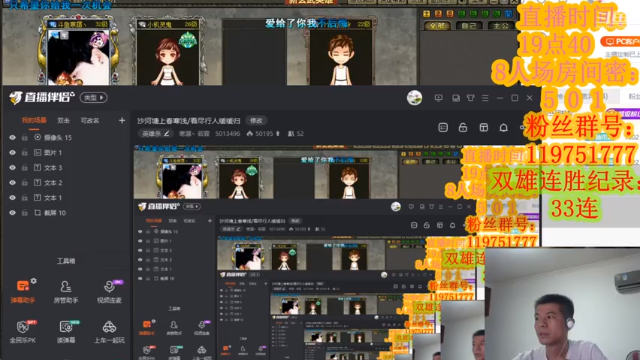
Task: Open the 视频连麦 tool
Action: 109,292
